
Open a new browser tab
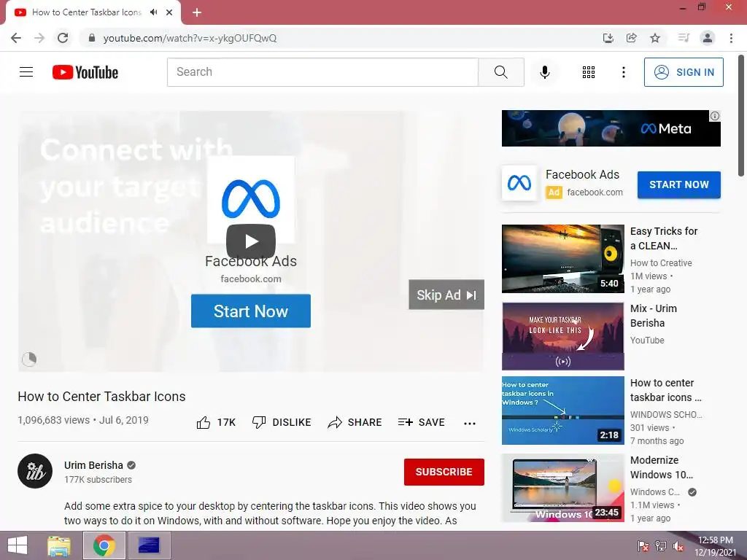click(x=197, y=12)
